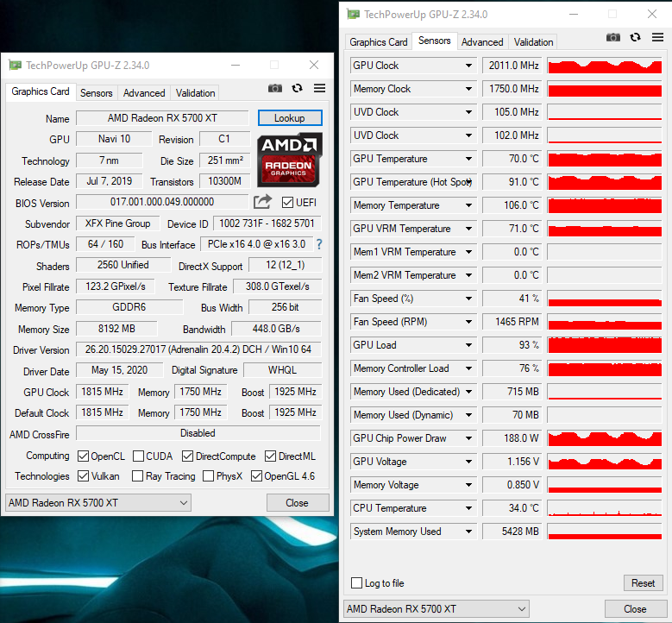Click the 1465 RPM fan speed value
The width and height of the screenshot is (672, 623).
[512, 322]
